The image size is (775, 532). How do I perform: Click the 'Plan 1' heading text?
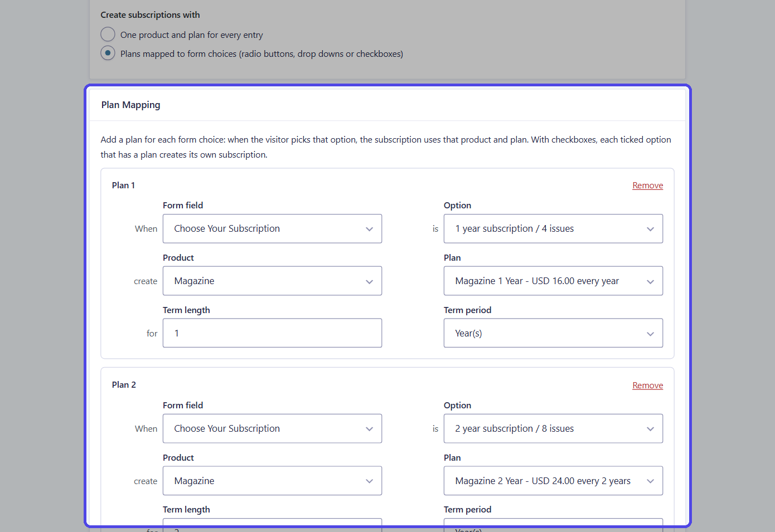point(123,186)
